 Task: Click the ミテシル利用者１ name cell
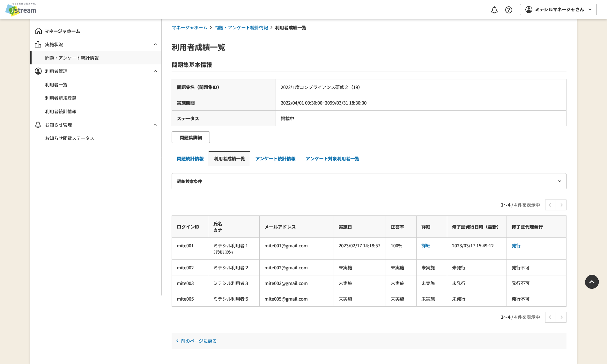(234, 249)
